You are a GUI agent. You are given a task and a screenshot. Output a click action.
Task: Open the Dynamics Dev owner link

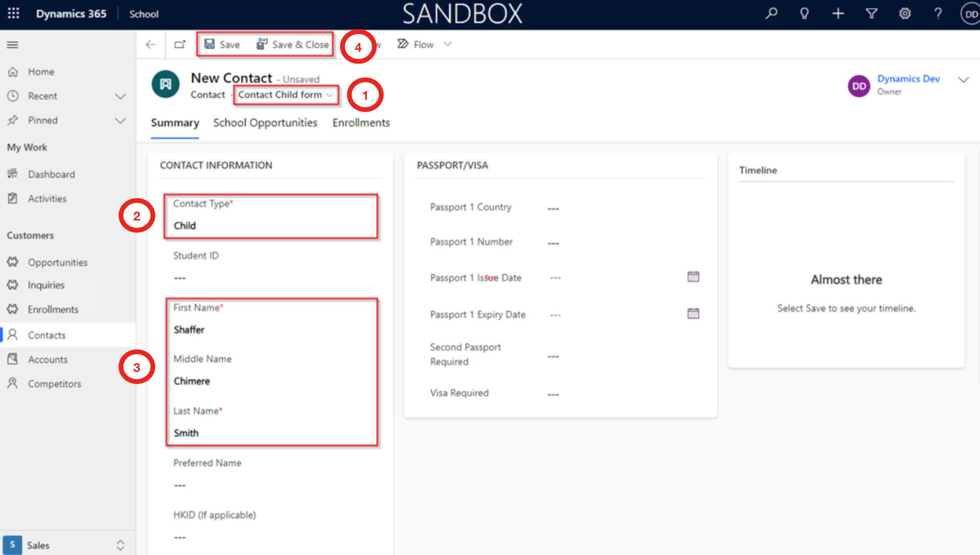coord(908,79)
